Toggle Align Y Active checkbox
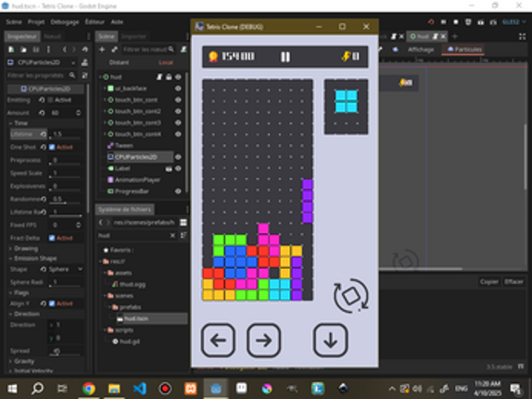This screenshot has height=399, width=532. click(x=52, y=303)
